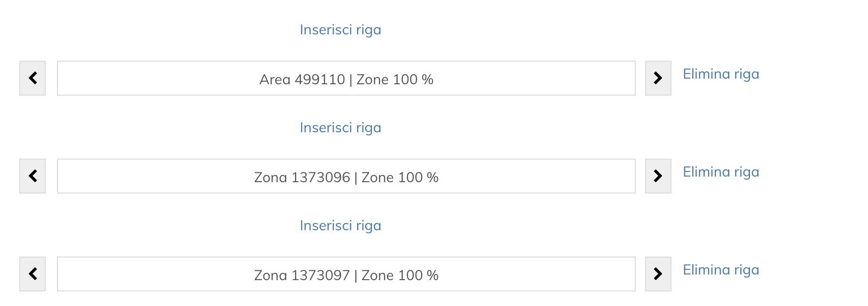
Task: Click the right chevron beside Area 499110
Action: click(657, 78)
